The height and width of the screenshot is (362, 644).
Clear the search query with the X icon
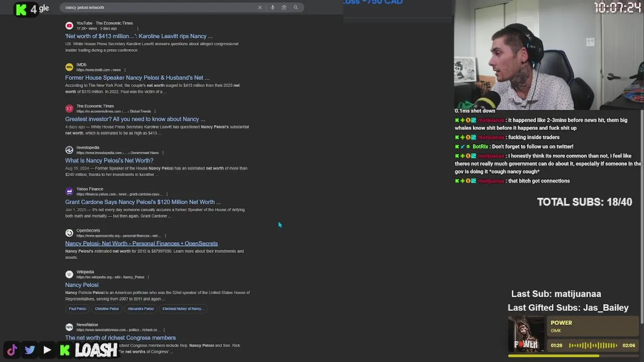(x=260, y=8)
